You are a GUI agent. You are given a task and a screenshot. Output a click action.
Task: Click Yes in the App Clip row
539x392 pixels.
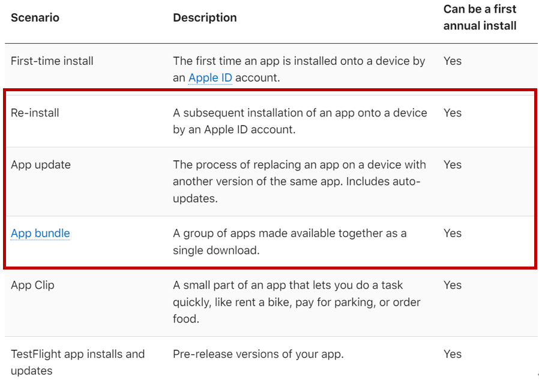tap(453, 285)
